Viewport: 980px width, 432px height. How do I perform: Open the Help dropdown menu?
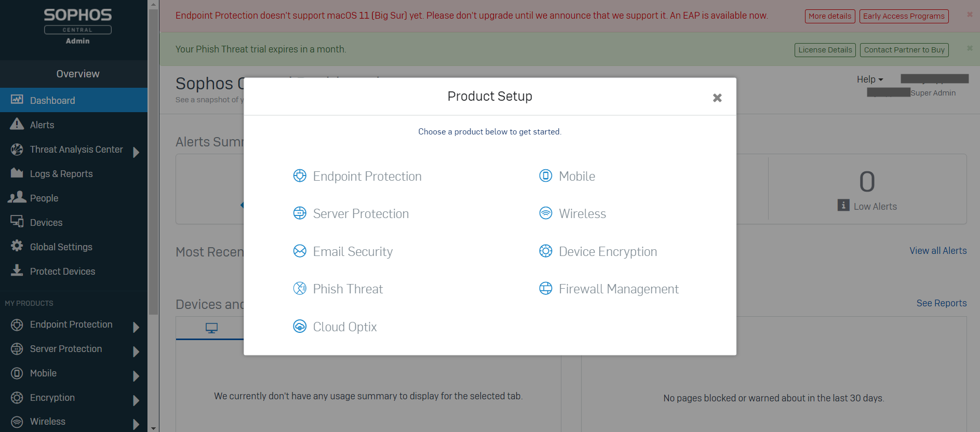pos(870,79)
